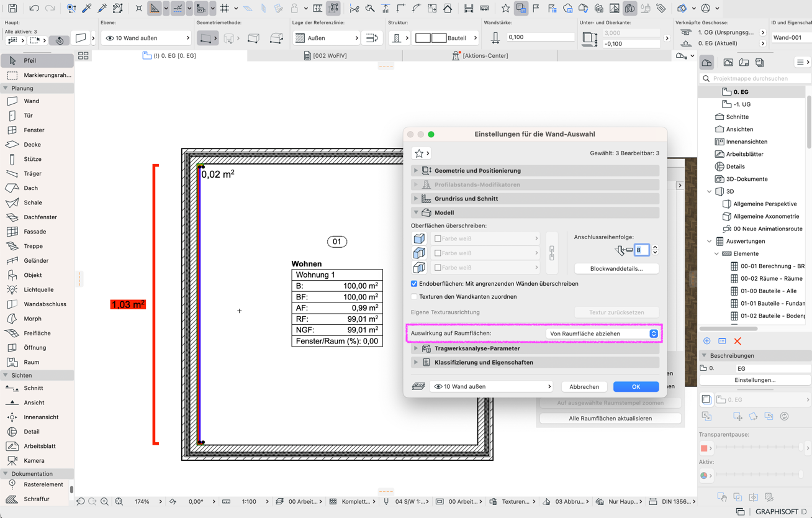Enable Texturen den Wandkanten zuordnen checkbox
This screenshot has width=812, height=518.
point(414,297)
